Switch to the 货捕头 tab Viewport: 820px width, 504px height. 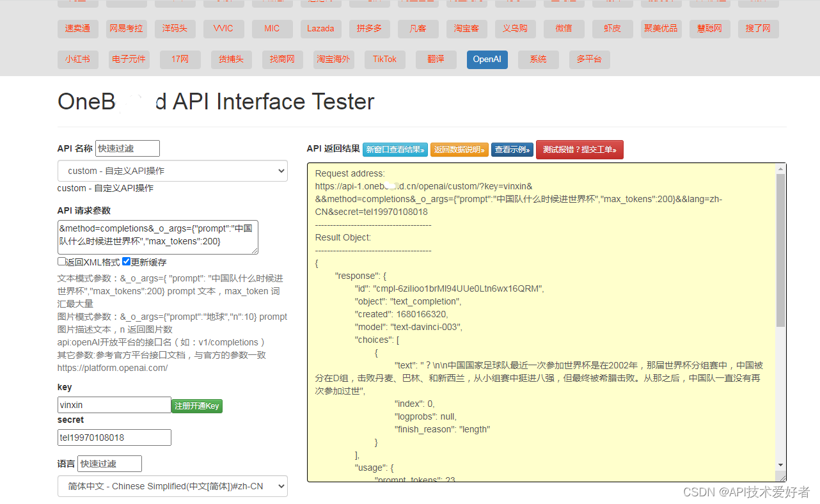[x=231, y=59]
